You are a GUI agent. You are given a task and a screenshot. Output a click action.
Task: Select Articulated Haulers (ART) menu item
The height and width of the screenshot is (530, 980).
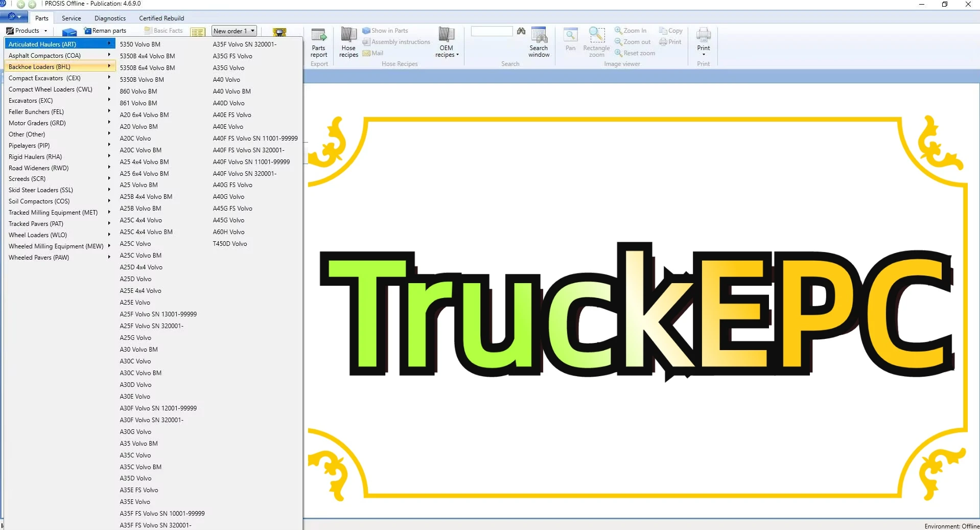coord(60,44)
